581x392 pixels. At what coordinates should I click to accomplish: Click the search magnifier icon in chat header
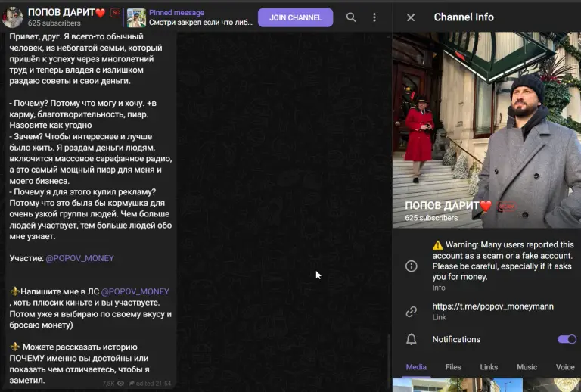[351, 17]
